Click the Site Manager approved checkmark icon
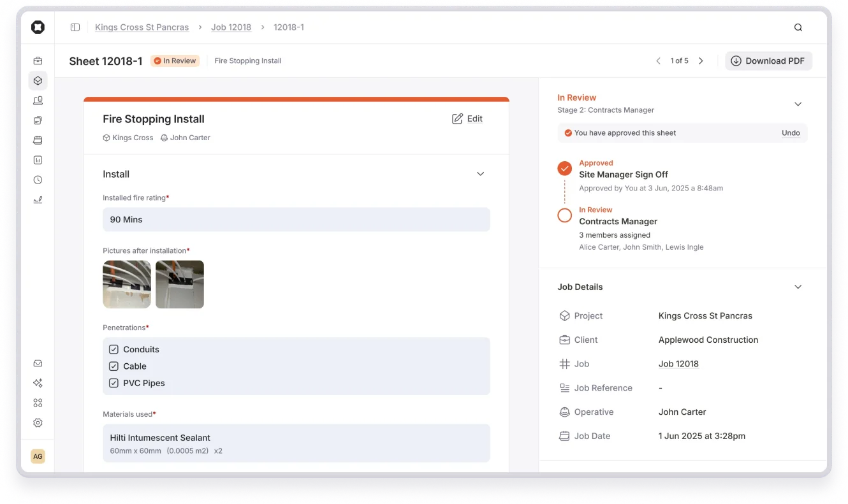Image resolution: width=848 pixels, height=504 pixels. click(x=564, y=168)
